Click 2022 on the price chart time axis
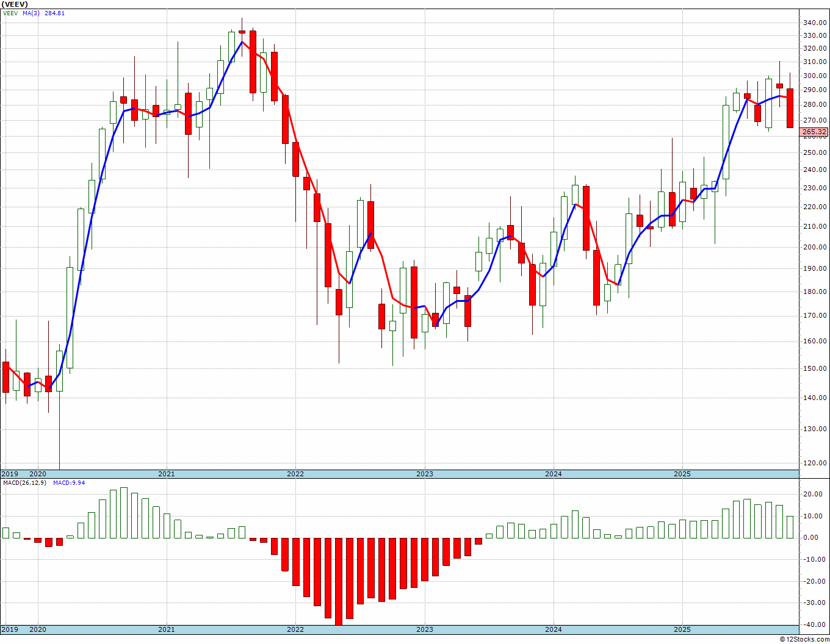830x644 pixels. (x=295, y=474)
